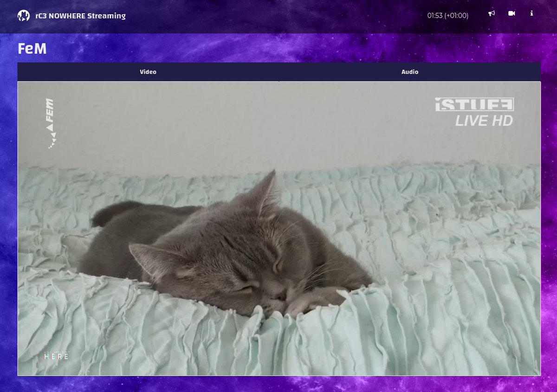Click the rC3 logo icon in header
Viewport: 557px width, 392px height.
click(24, 16)
